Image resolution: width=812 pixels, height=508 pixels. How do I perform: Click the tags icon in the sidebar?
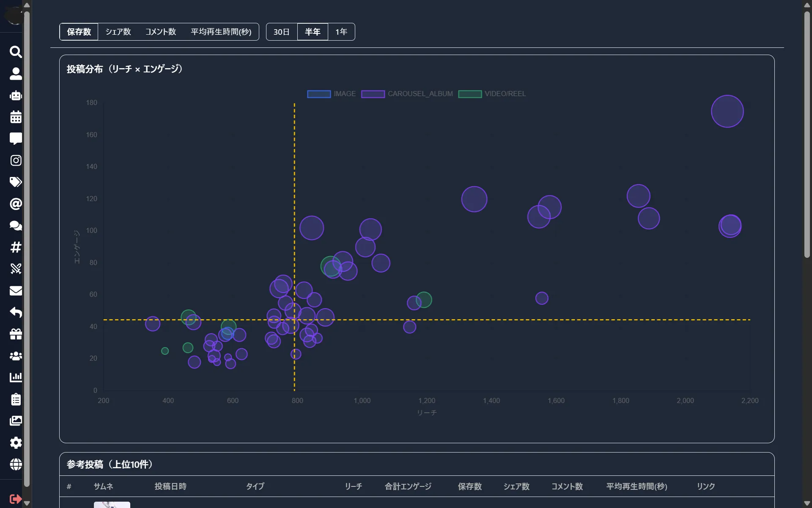16,182
